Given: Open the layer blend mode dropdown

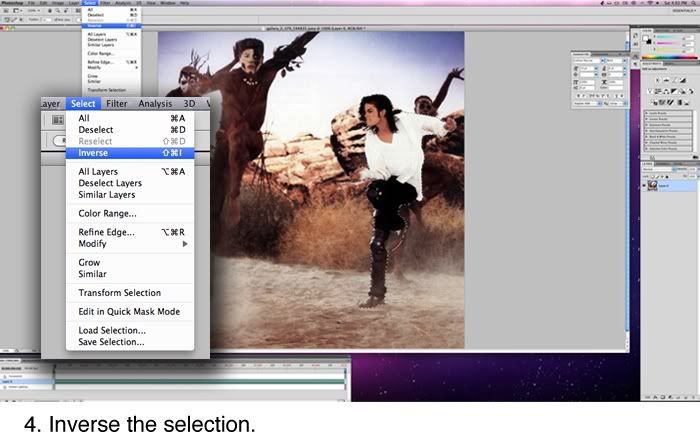Looking at the screenshot, I should click(658, 169).
